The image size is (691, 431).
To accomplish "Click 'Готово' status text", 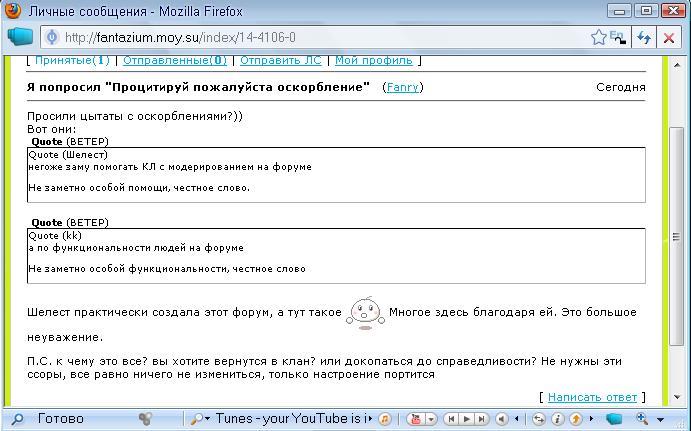I will [x=60, y=418].
